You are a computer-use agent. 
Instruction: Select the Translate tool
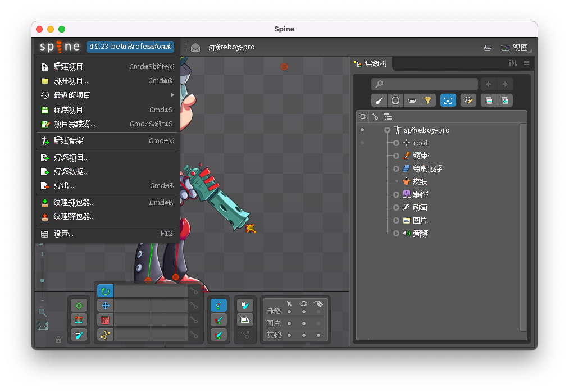click(104, 306)
